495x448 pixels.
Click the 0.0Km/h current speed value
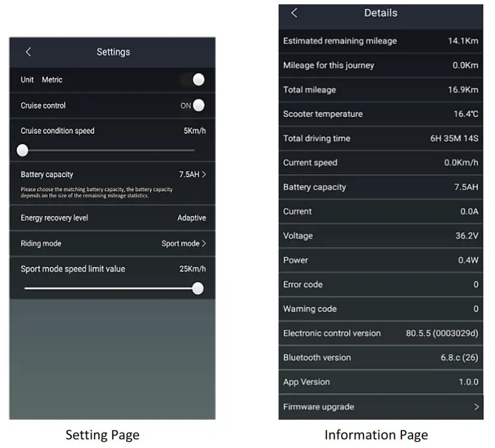pos(461,162)
